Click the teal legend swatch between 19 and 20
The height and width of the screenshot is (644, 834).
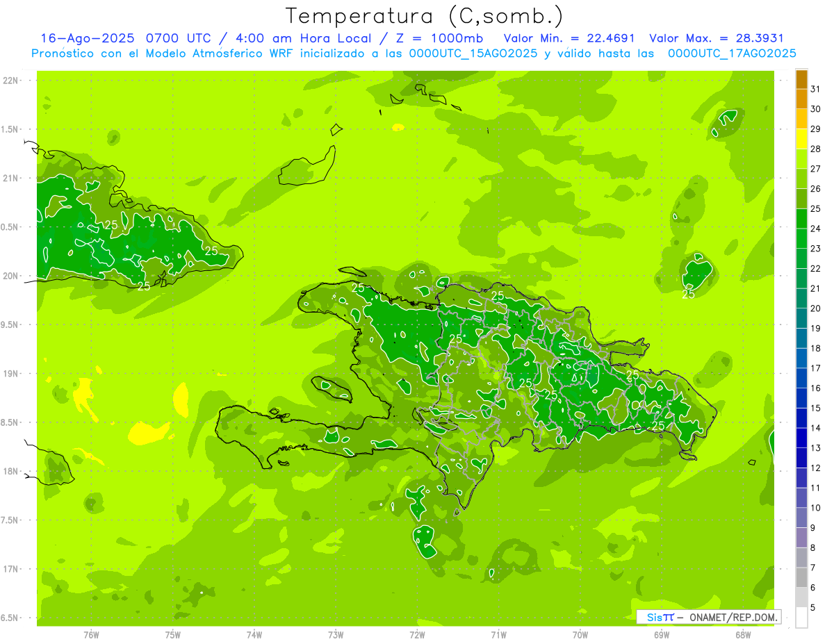pos(801,318)
